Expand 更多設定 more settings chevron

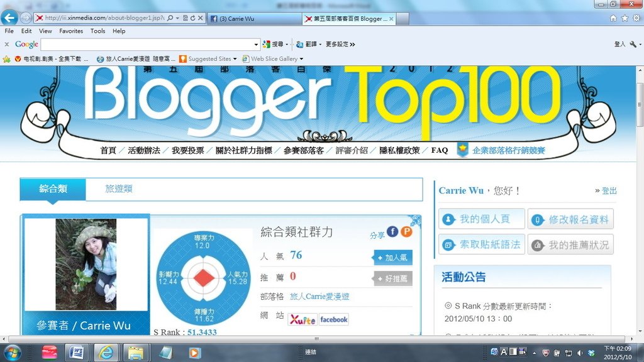[x=352, y=45]
